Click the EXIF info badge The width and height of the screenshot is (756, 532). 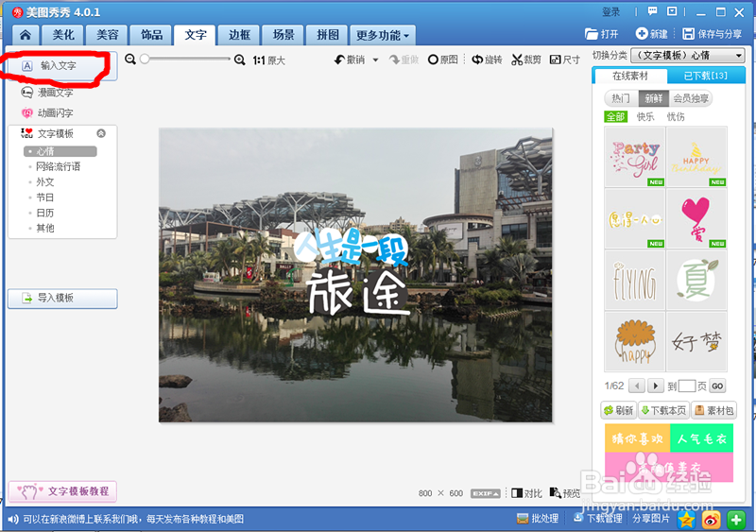pos(486,493)
